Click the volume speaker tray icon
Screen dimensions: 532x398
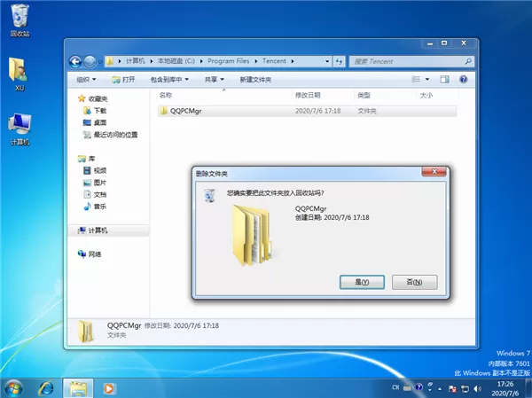coord(477,389)
